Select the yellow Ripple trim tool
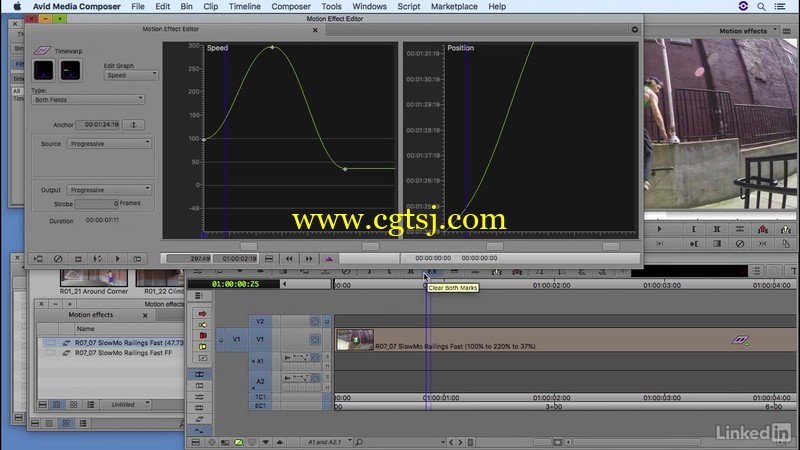Viewport: 800px width, 450px height. pos(203,347)
